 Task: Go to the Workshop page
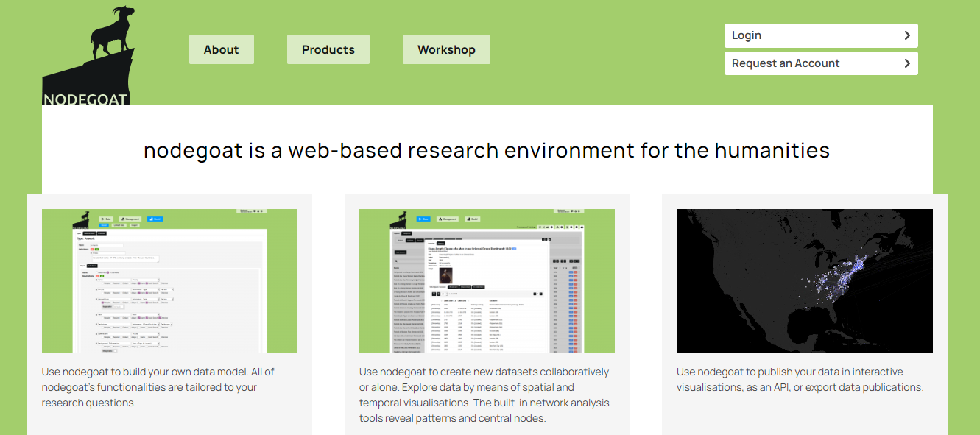pyautogui.click(x=446, y=49)
